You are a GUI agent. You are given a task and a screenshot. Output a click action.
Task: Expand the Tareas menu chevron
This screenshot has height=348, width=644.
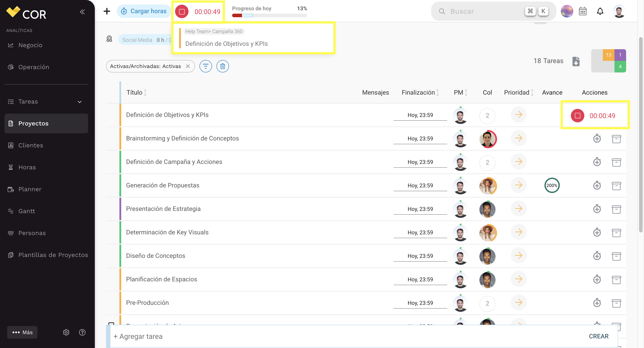80,102
